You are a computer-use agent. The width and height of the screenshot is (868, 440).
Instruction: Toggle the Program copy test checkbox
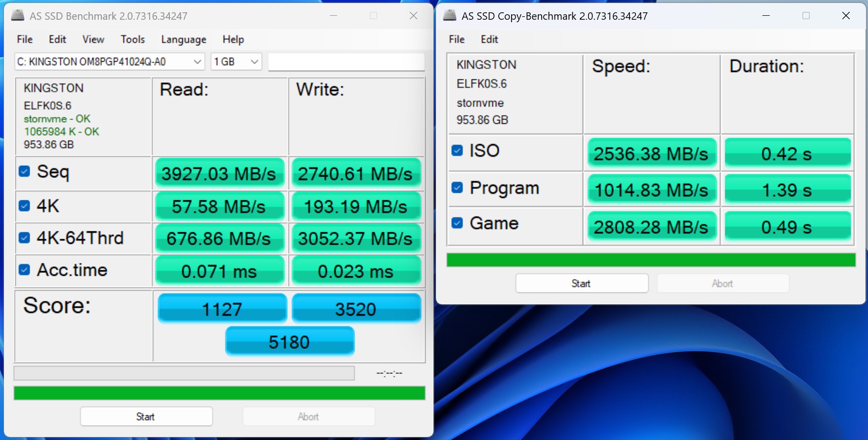pyautogui.click(x=457, y=188)
